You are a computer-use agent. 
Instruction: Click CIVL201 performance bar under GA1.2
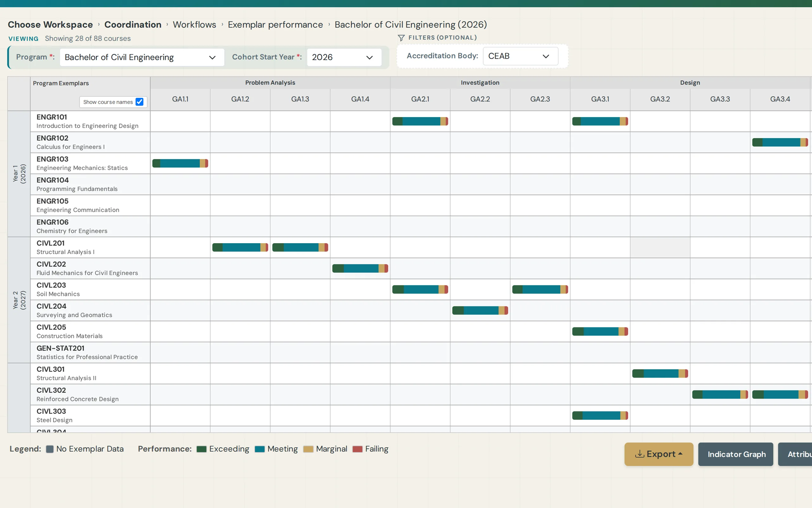click(x=240, y=248)
